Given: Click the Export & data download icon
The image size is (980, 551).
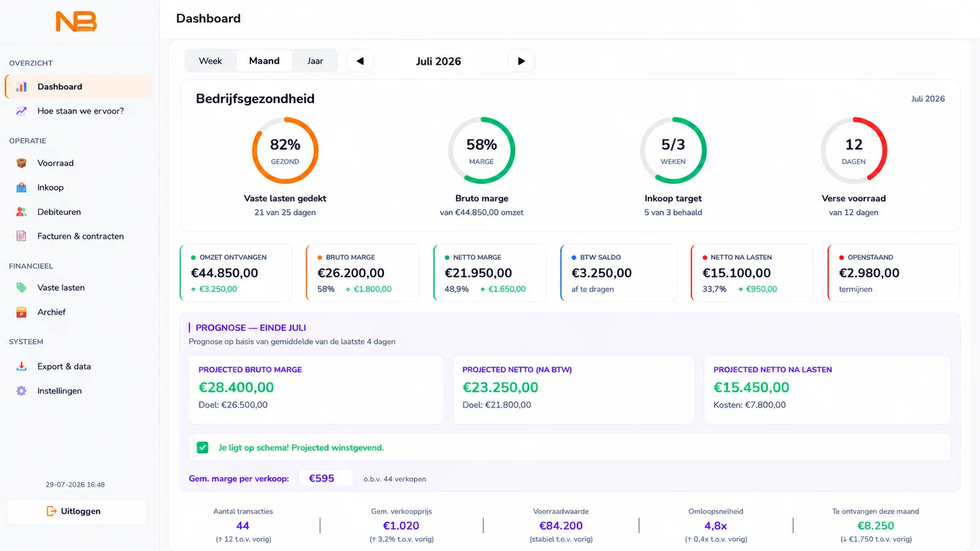Looking at the screenshot, I should pyautogui.click(x=21, y=366).
